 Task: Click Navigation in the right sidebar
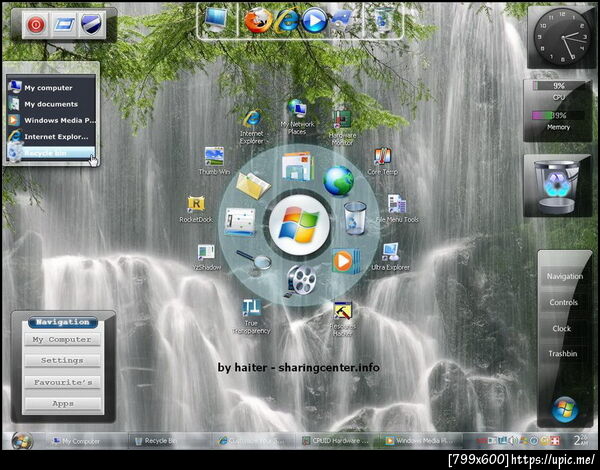pos(564,276)
